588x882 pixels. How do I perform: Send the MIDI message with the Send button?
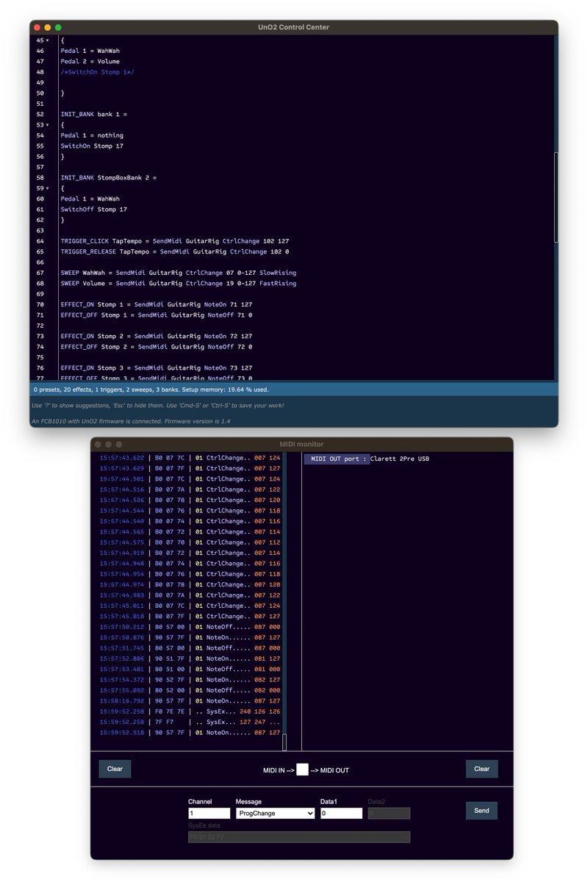[x=481, y=811]
